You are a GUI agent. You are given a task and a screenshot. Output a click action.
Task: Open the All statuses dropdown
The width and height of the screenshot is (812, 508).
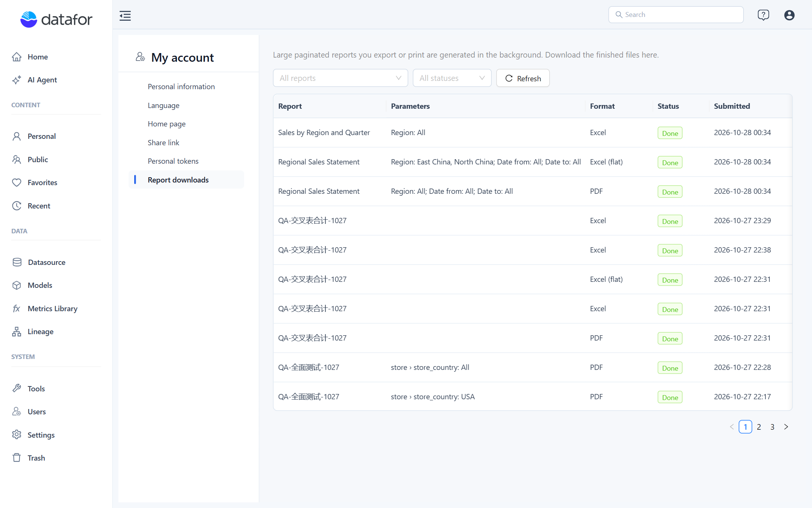(452, 78)
